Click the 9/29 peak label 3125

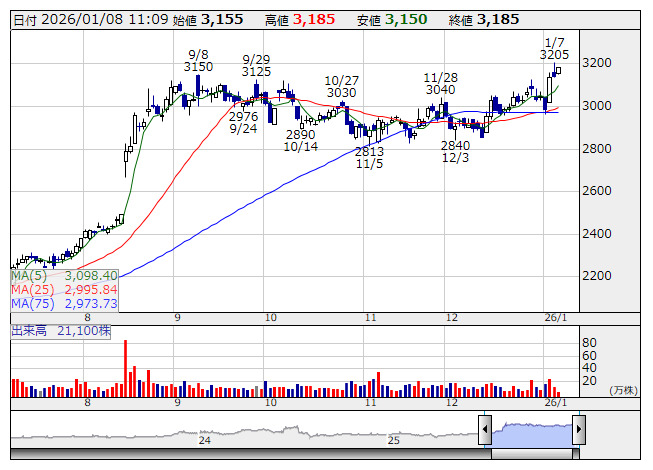point(257,71)
